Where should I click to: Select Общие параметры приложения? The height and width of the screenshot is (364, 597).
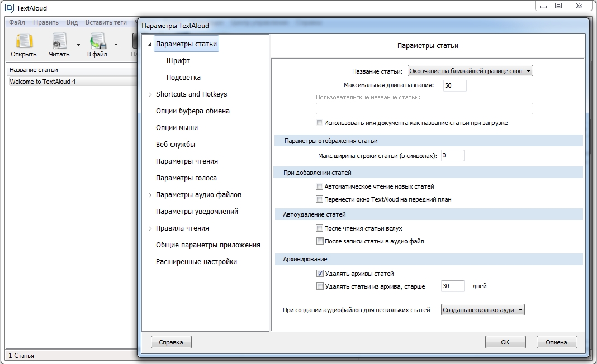click(x=208, y=245)
